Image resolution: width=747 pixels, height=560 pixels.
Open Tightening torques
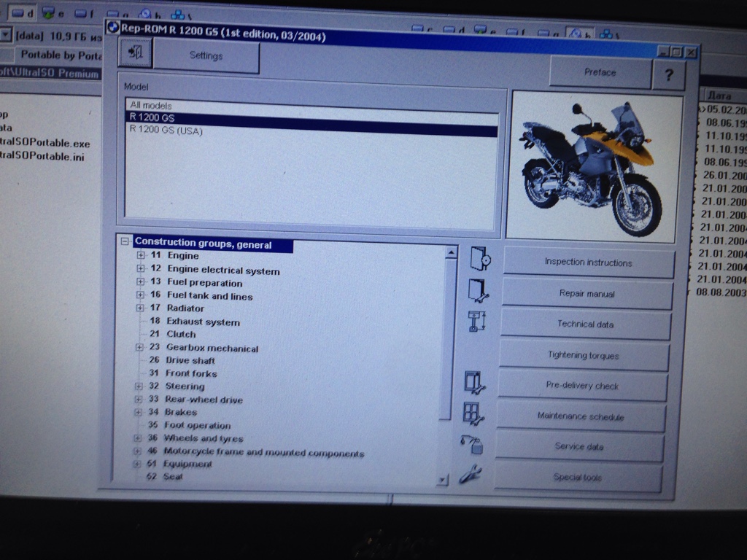coord(584,355)
